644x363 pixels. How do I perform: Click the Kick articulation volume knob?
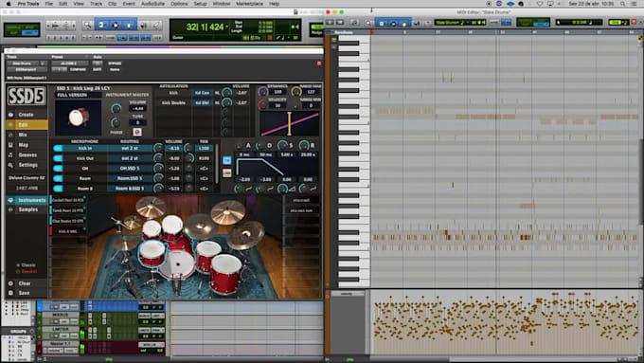(226, 93)
